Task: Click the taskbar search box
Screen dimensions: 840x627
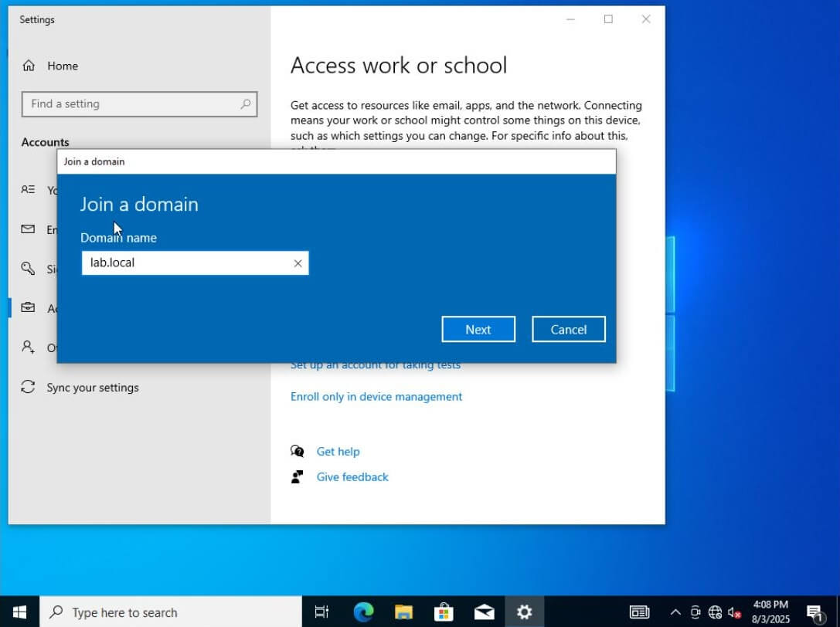Action: (x=171, y=612)
